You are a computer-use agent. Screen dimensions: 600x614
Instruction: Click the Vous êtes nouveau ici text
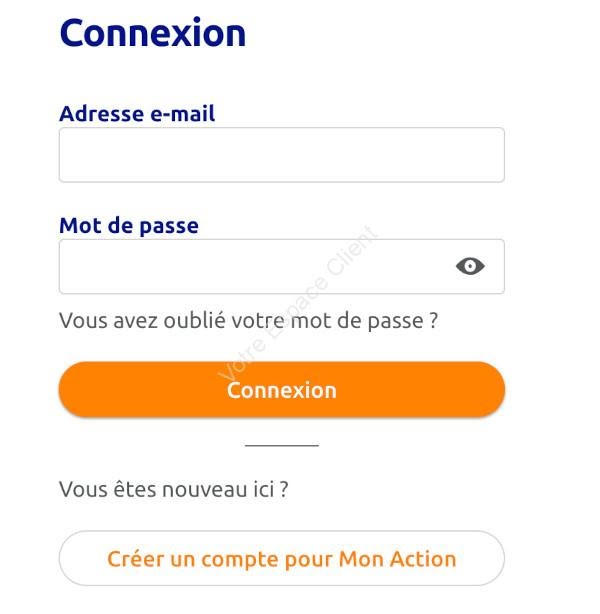pyautogui.click(x=173, y=489)
